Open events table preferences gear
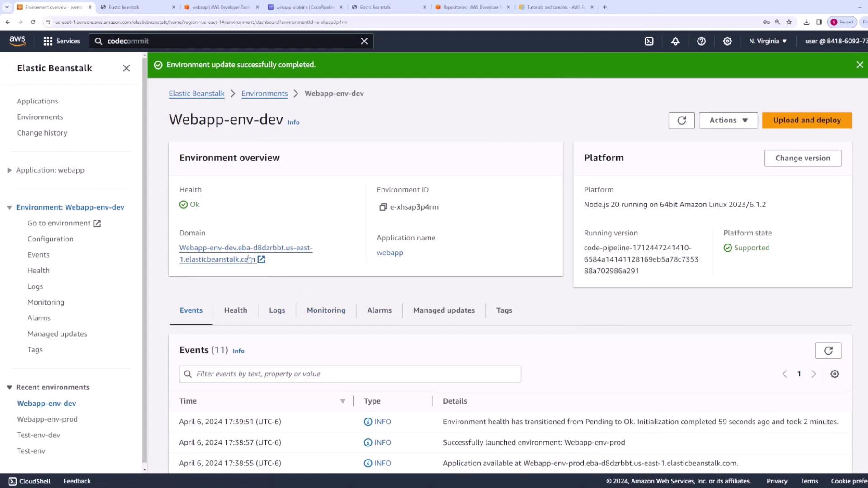868x488 pixels. click(835, 374)
